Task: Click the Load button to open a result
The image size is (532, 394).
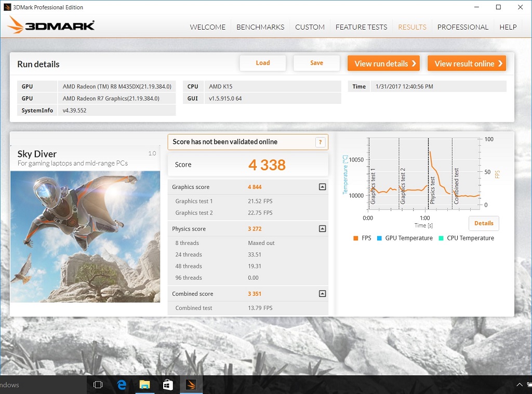Action: [262, 63]
